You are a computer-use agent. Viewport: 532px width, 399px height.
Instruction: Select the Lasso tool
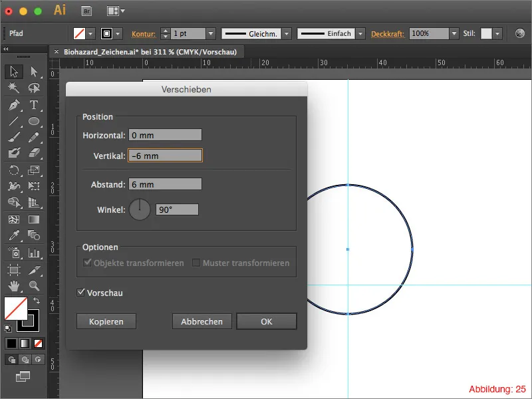click(34, 88)
